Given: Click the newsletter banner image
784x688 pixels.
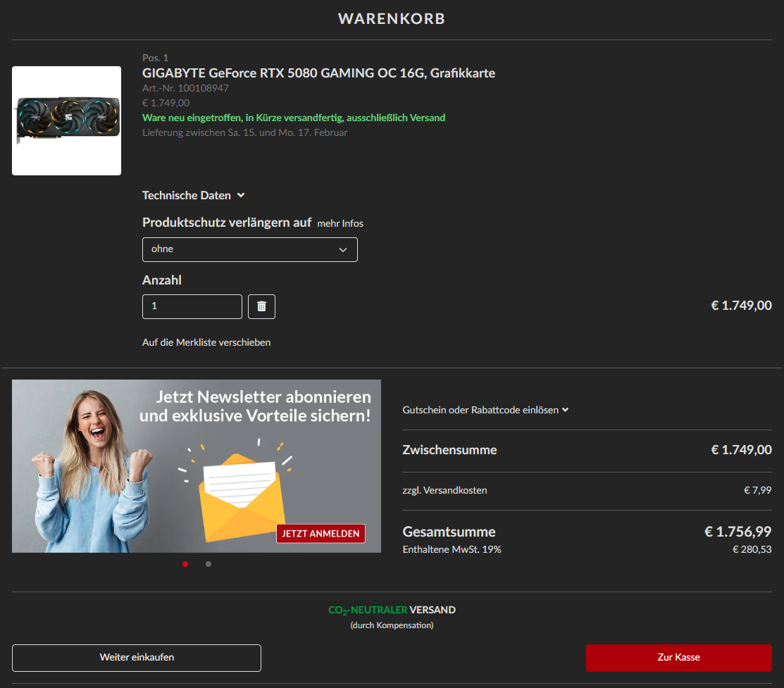Looking at the screenshot, I should coord(197,466).
